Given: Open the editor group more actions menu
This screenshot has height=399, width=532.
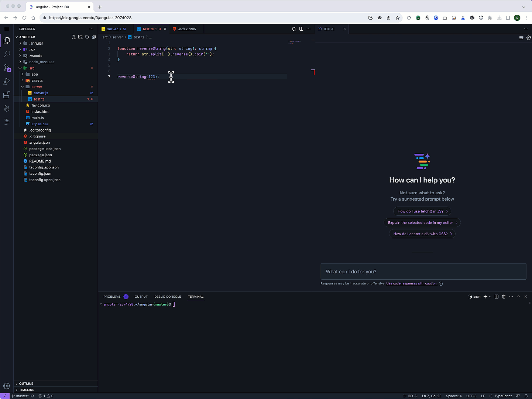Looking at the screenshot, I should point(309,29).
